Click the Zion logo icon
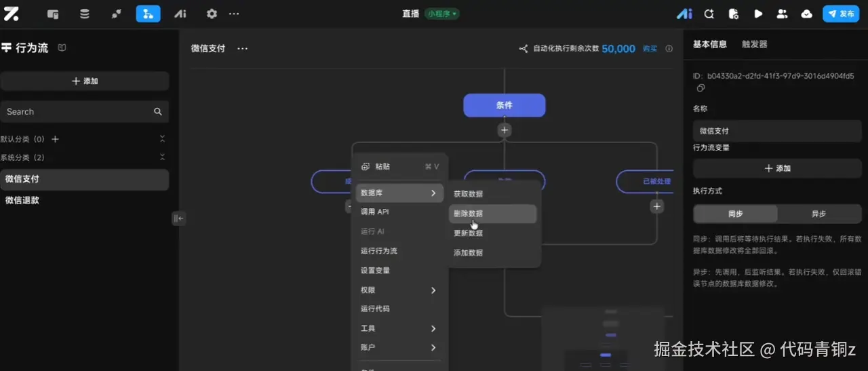 [11, 14]
